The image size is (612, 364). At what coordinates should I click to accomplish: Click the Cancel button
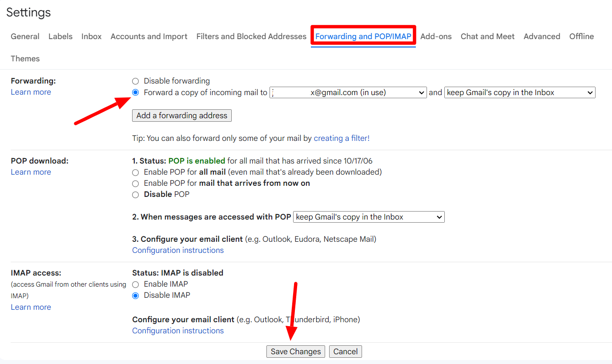(346, 352)
